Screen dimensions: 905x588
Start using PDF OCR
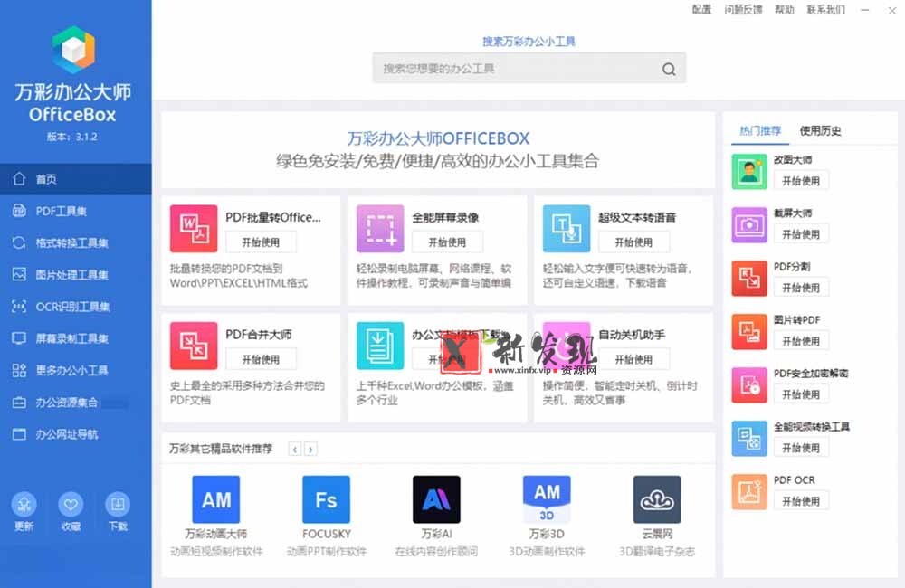[801, 501]
